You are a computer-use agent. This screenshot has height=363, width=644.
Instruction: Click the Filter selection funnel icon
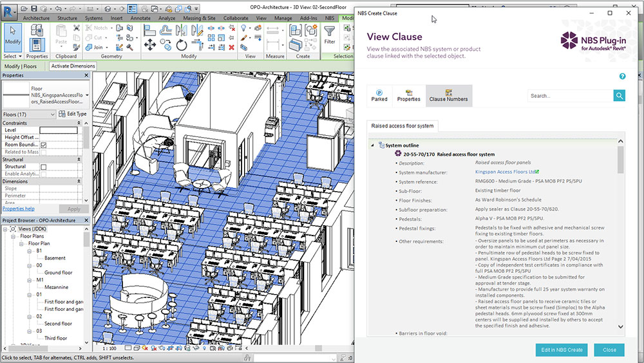[x=329, y=31]
